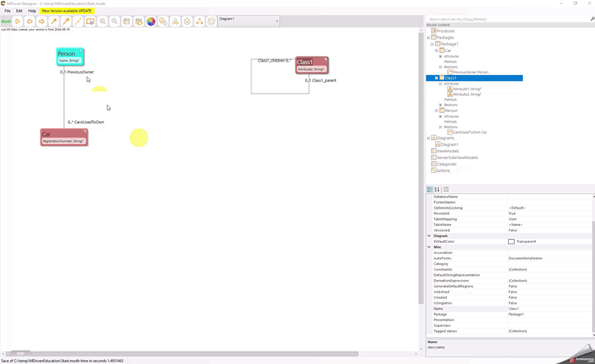The width and height of the screenshot is (595, 364).
Task: Collapse the Misc property category
Action: (x=429, y=247)
